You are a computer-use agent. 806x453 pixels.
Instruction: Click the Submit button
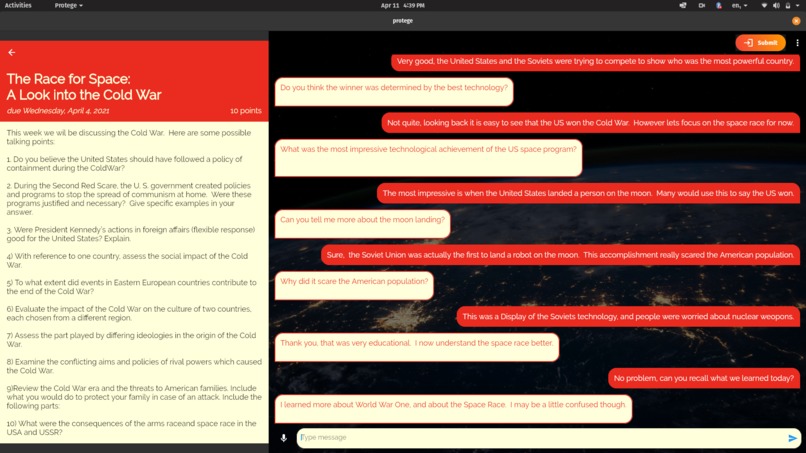(x=760, y=43)
